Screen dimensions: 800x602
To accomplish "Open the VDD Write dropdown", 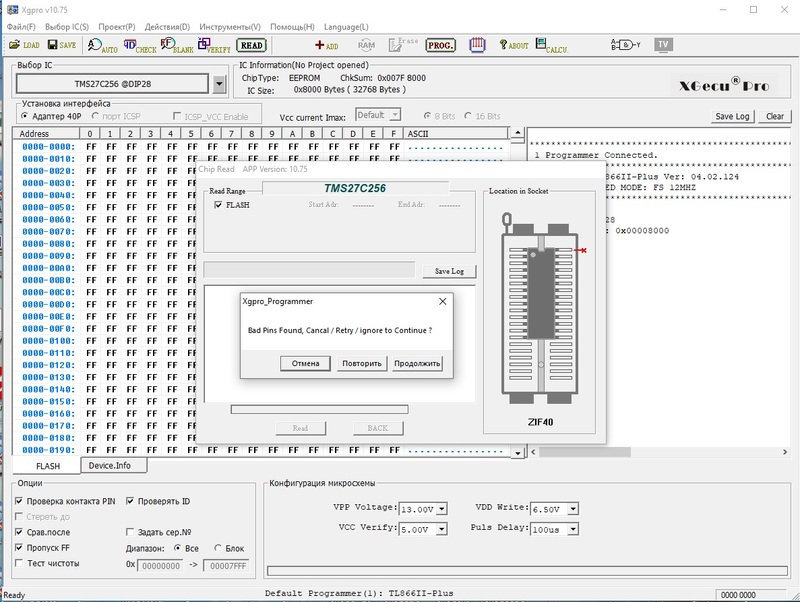I will [573, 509].
